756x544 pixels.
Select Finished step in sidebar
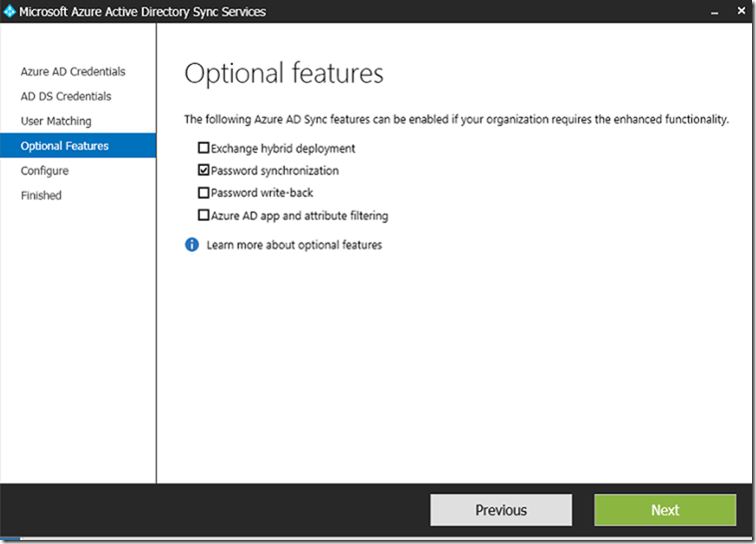[41, 196]
